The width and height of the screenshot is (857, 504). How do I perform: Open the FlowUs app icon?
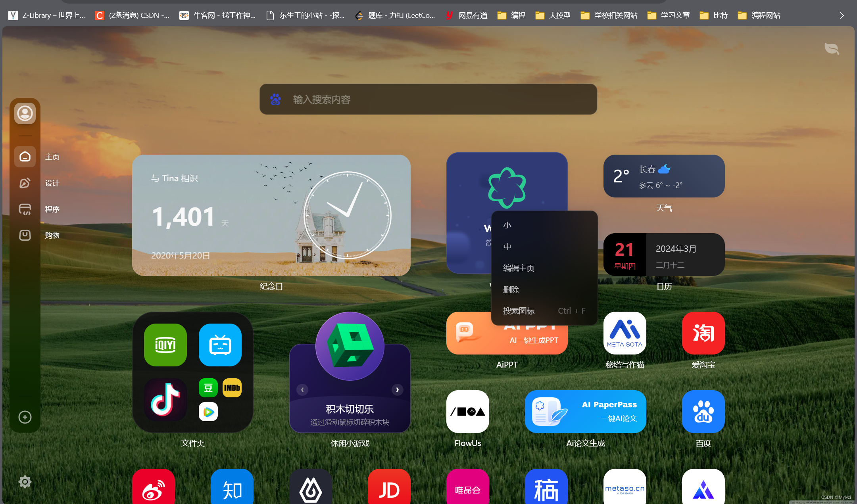(x=467, y=411)
